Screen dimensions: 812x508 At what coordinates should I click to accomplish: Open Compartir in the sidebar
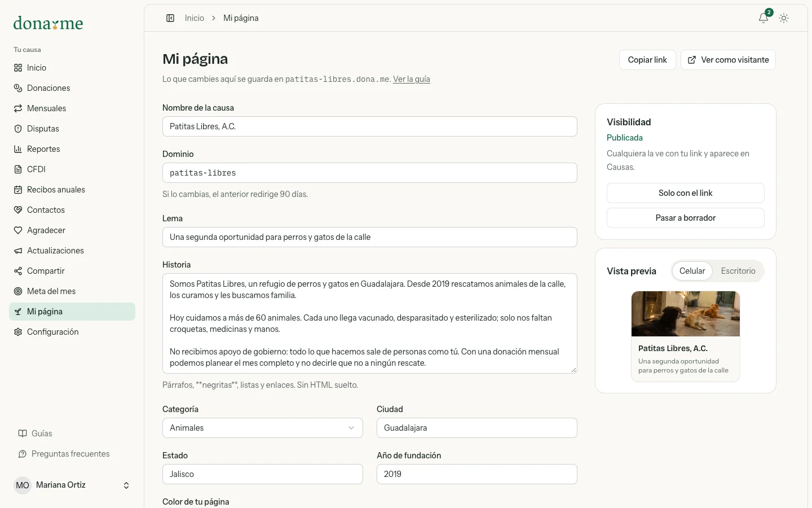pos(72,271)
